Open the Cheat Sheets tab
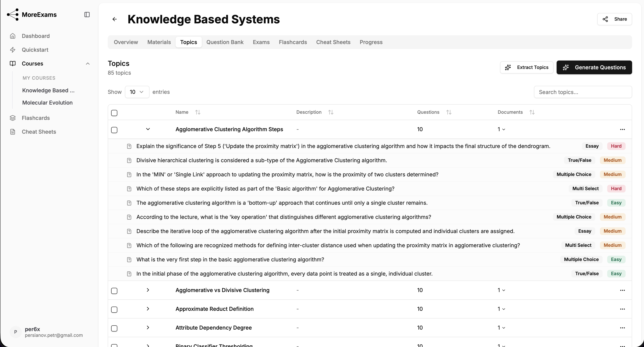The height and width of the screenshot is (347, 644). [333, 42]
